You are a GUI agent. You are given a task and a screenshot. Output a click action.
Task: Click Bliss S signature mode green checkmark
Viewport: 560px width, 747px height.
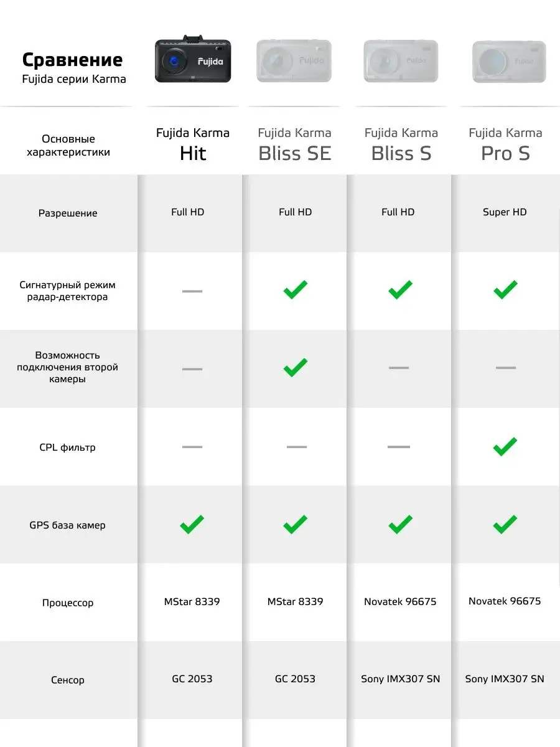coord(400,289)
